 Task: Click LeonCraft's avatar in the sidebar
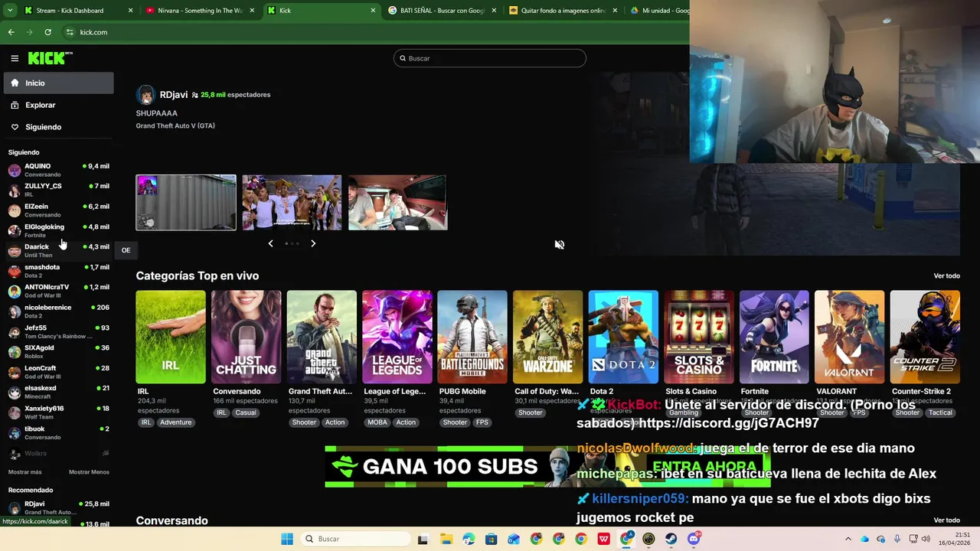[x=15, y=373]
